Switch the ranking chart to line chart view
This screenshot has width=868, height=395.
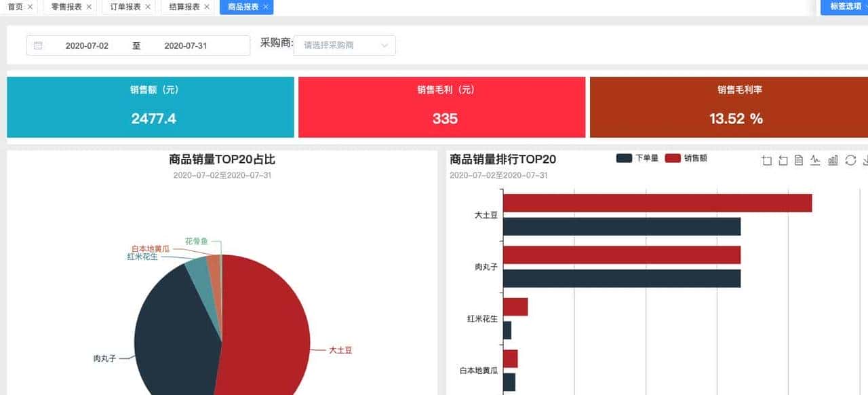[x=816, y=161]
